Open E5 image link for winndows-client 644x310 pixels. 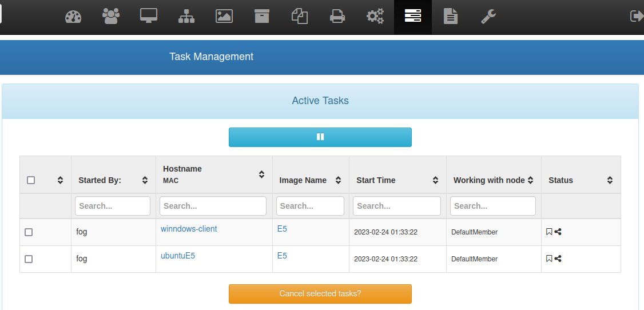tap(282, 229)
